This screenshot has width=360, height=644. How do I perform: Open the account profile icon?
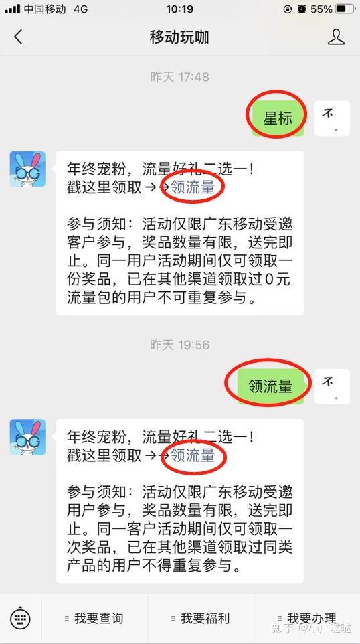(x=336, y=37)
